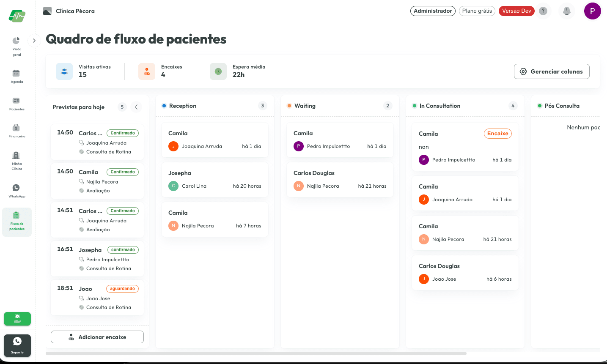Click Adicionar encaixe button
Viewport: 607px width, 364px height.
97,337
